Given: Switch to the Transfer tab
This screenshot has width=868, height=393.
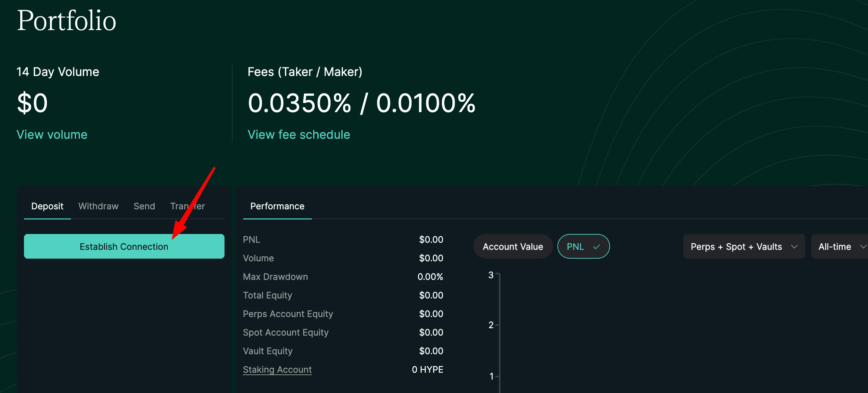Looking at the screenshot, I should (187, 206).
